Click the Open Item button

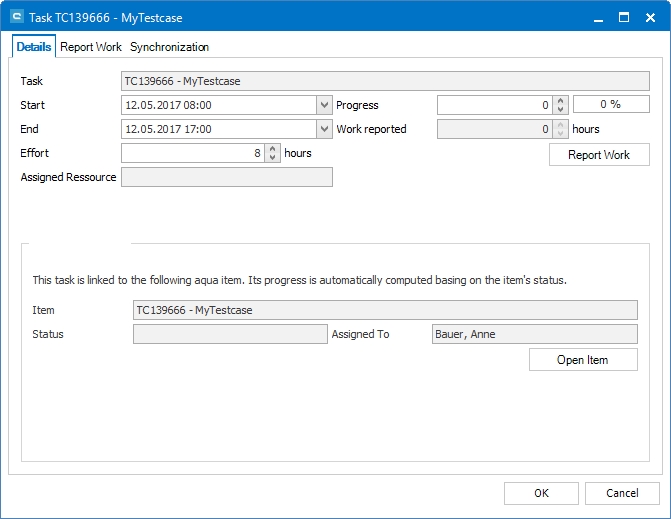pos(583,360)
